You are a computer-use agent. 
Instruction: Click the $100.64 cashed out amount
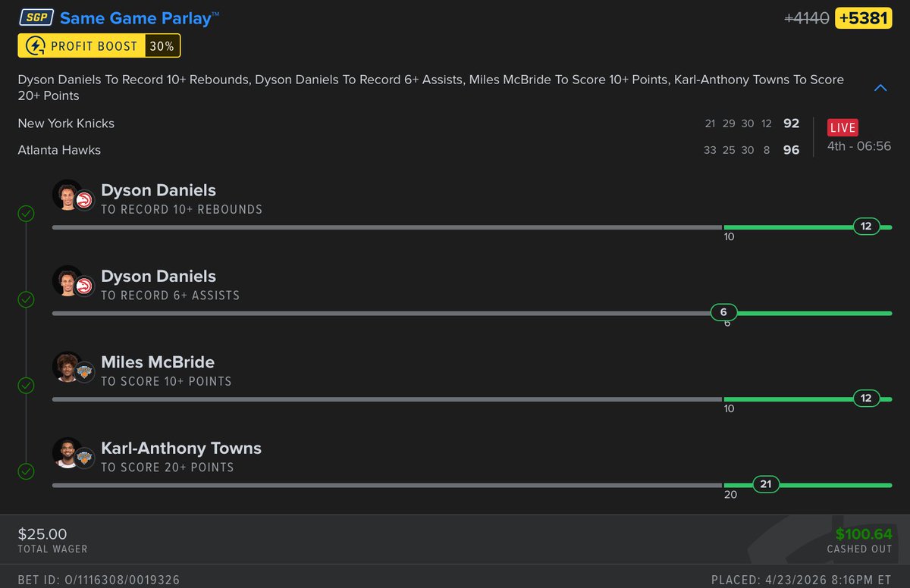(x=864, y=534)
